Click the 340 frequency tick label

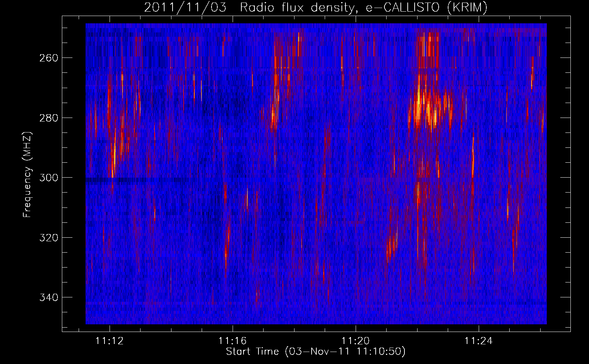(49, 297)
